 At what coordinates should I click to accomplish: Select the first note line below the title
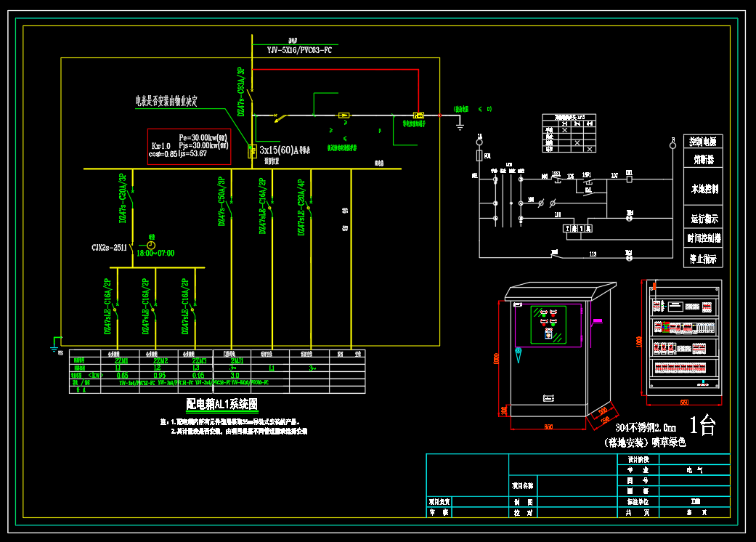click(230, 422)
